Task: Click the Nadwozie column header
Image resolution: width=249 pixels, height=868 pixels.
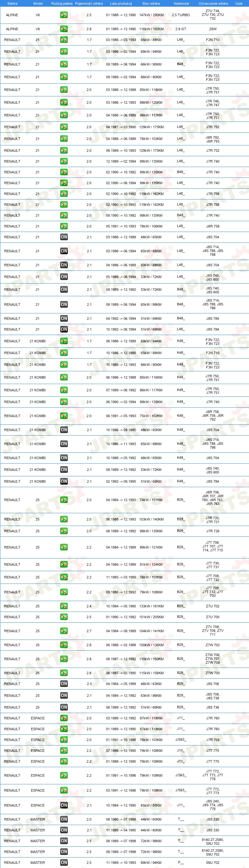Action: click(x=181, y=3)
